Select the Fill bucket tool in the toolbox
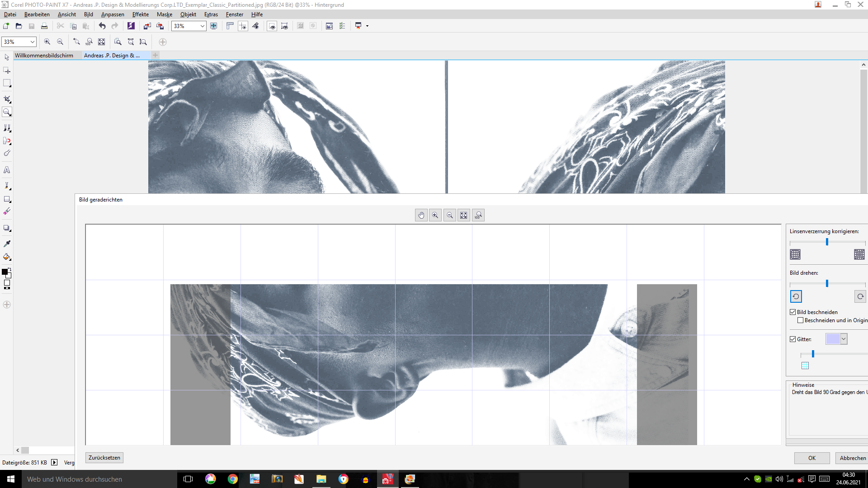Image resolution: width=868 pixels, height=488 pixels. (x=7, y=257)
